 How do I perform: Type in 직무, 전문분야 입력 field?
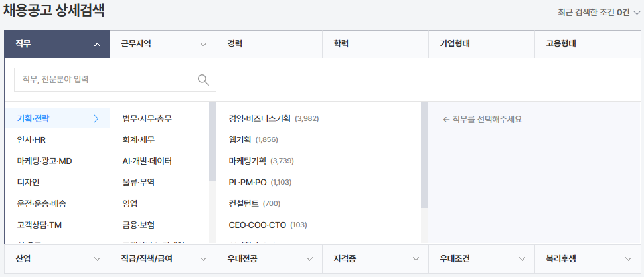click(106, 80)
